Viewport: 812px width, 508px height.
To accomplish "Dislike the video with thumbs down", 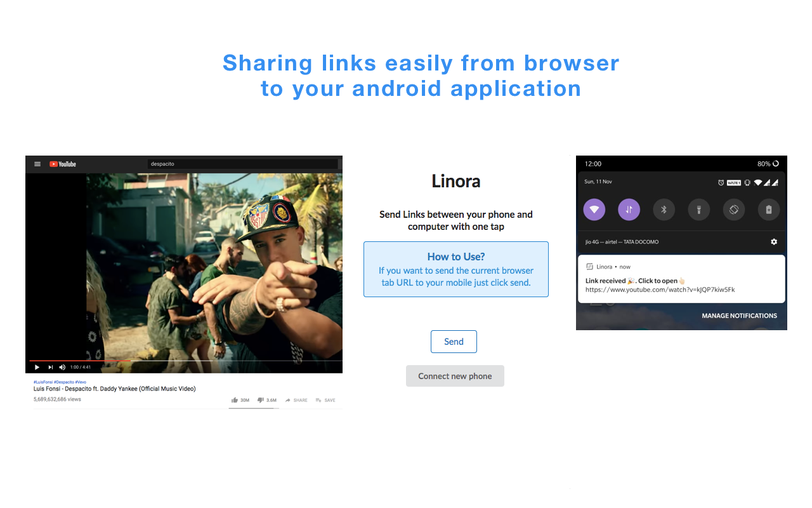I will 260,400.
